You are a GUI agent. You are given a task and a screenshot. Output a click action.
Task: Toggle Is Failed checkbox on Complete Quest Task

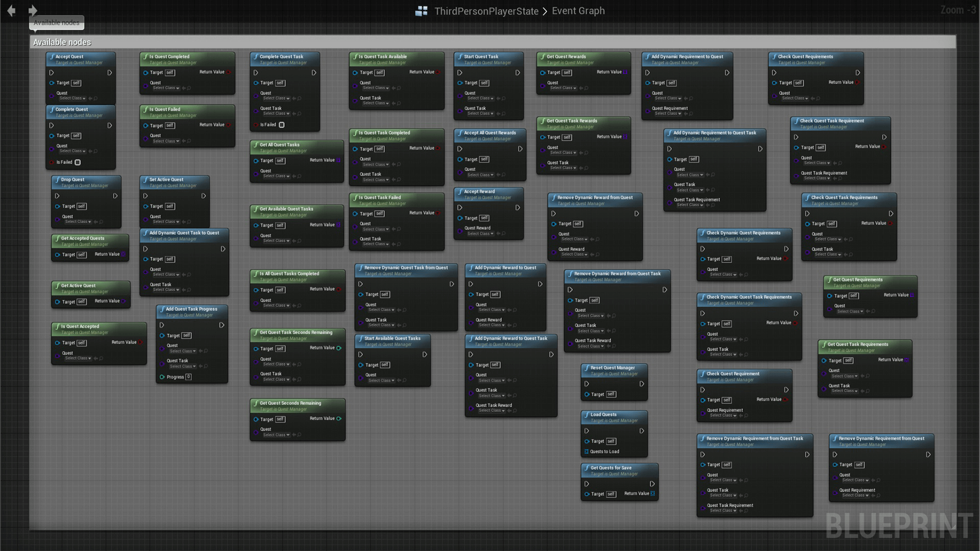pos(281,124)
